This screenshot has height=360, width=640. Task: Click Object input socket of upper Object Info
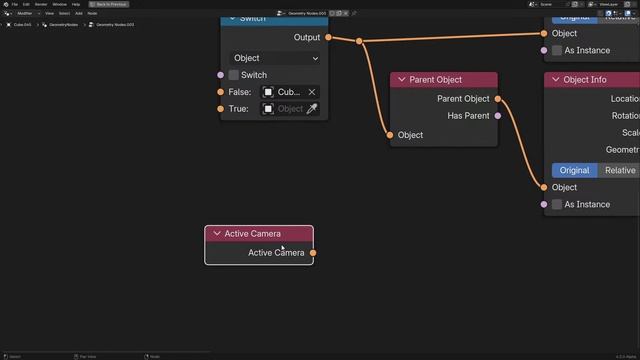pyautogui.click(x=544, y=33)
